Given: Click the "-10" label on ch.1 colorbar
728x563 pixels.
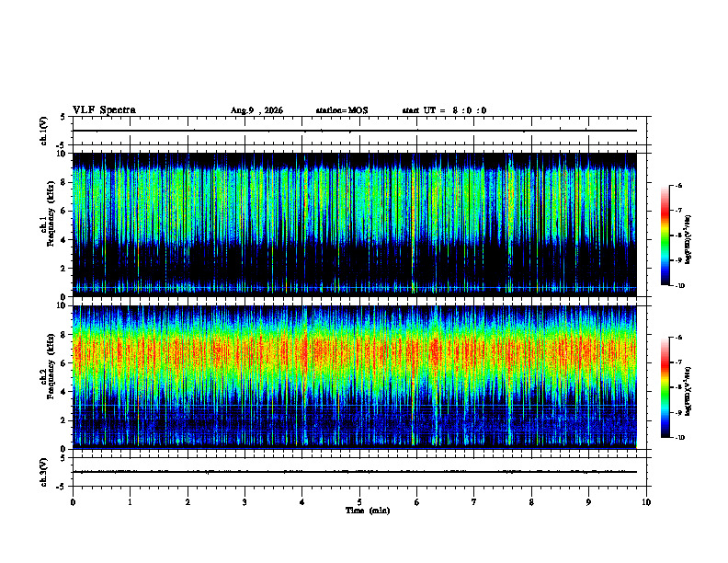Looking at the screenshot, I should point(679,286).
